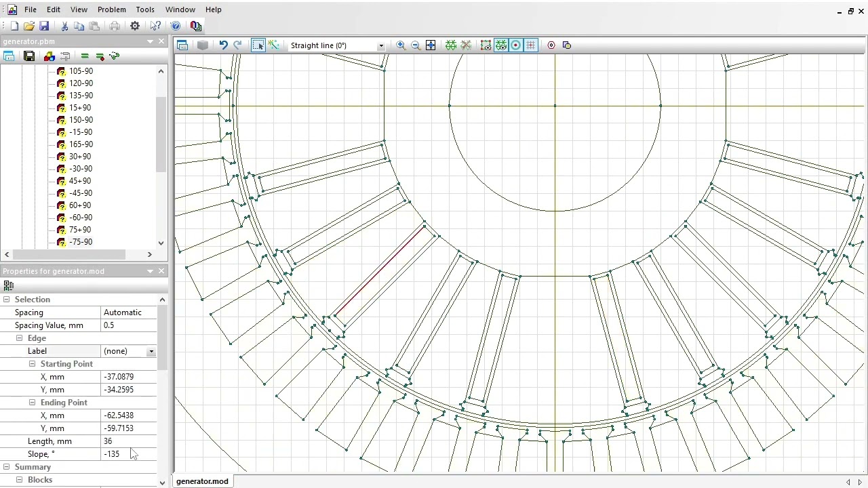Edit the Spacing Value 0.5 field
This screenshot has width=868, height=488.
129,325
